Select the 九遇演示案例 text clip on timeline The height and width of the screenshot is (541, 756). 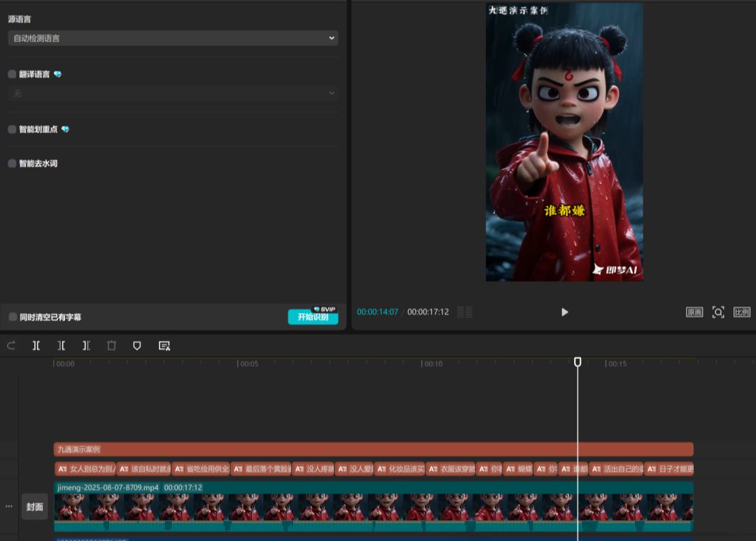(x=373, y=449)
